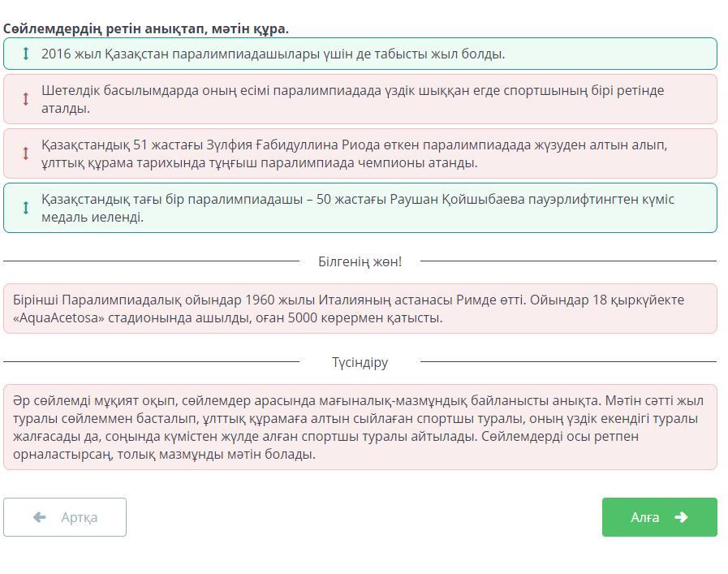Screen dimensions: 728x574
Task: Click the reorder handle beside the Шетелдік басылымдарда sentence
Action: 26,99
